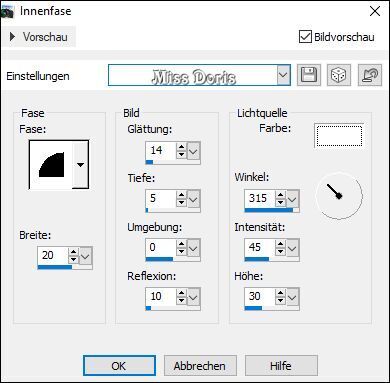Save the current preset with disk icon
This screenshot has height=383, width=390.
tap(309, 75)
